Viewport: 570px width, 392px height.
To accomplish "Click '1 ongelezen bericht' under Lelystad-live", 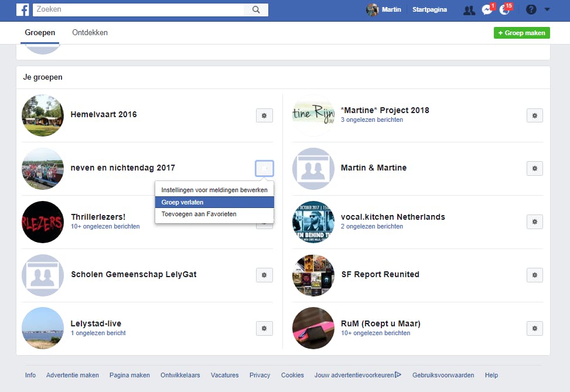I will (98, 333).
